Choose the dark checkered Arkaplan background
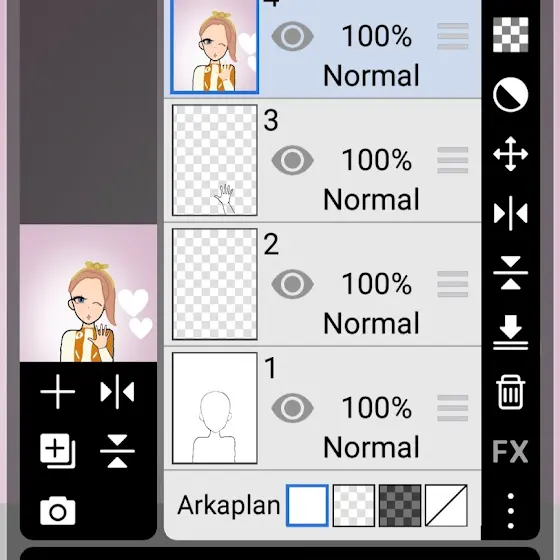Screen dimensions: 560x560 400,505
